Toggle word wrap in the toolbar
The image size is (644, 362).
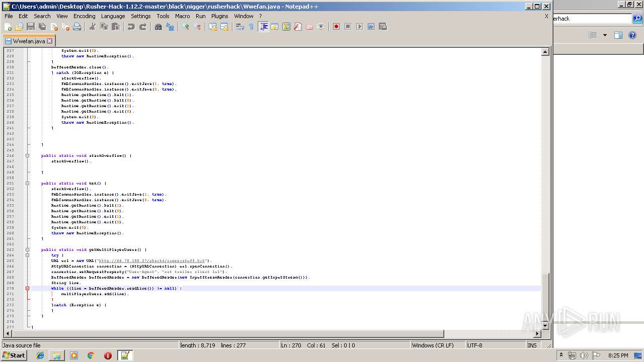(240, 27)
